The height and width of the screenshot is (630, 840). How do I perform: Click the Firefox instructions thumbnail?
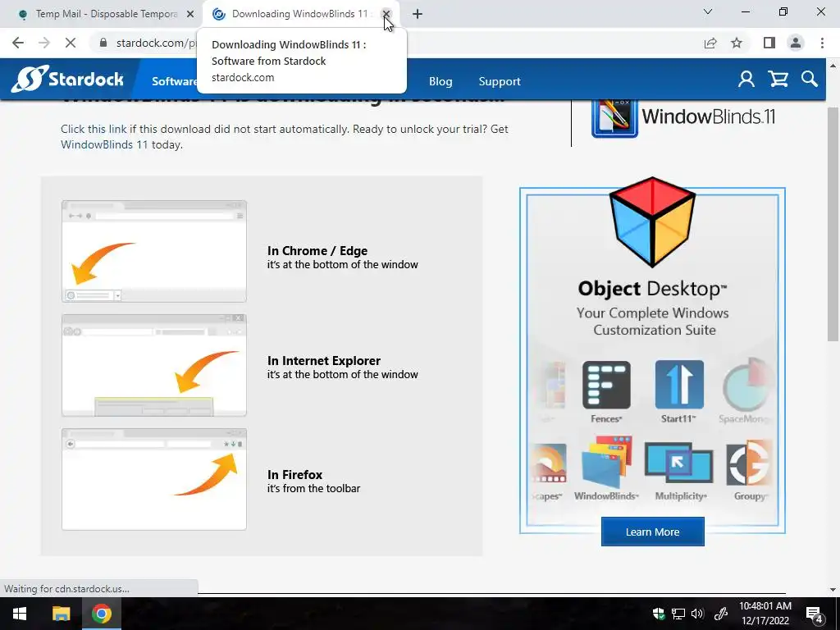click(x=154, y=479)
